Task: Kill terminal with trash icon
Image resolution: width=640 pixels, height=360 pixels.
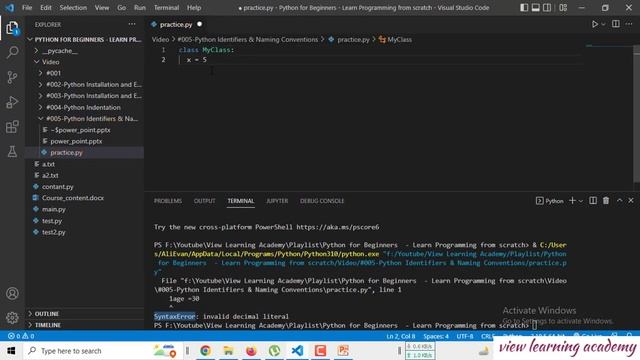Action: click(x=606, y=200)
